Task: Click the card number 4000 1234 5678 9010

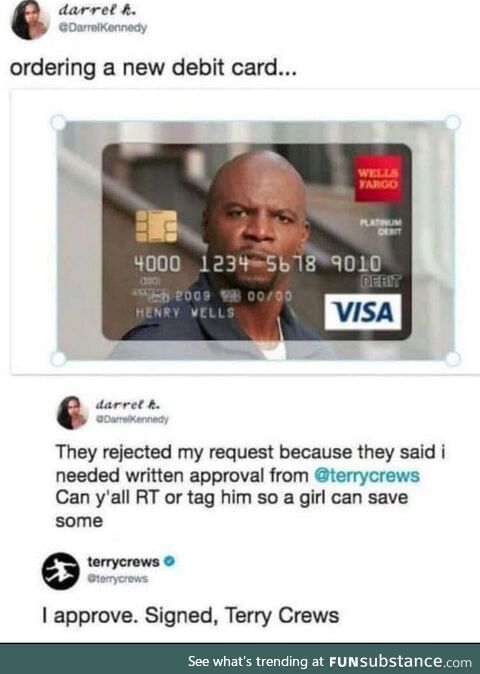Action: 258,264
